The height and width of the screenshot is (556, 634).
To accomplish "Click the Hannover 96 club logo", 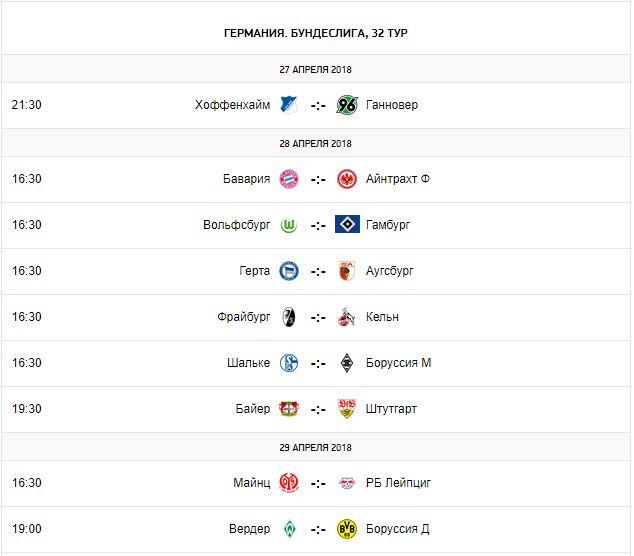I will pos(347,105).
